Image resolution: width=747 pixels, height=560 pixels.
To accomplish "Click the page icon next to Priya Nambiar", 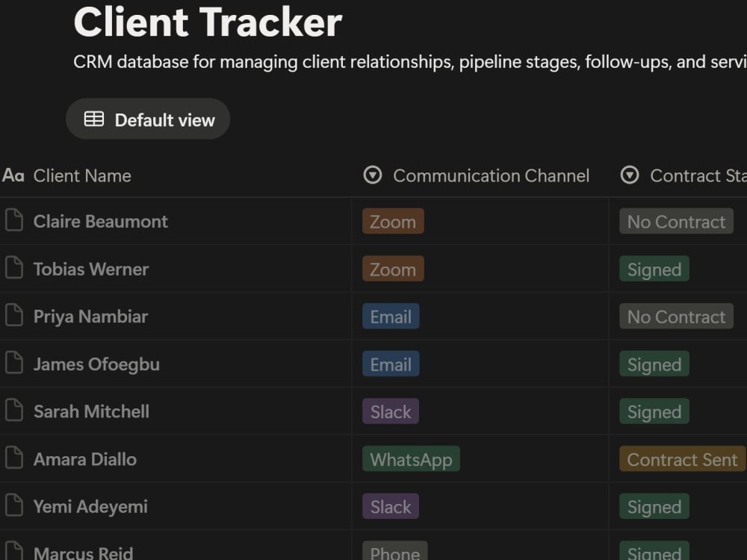I will point(14,315).
